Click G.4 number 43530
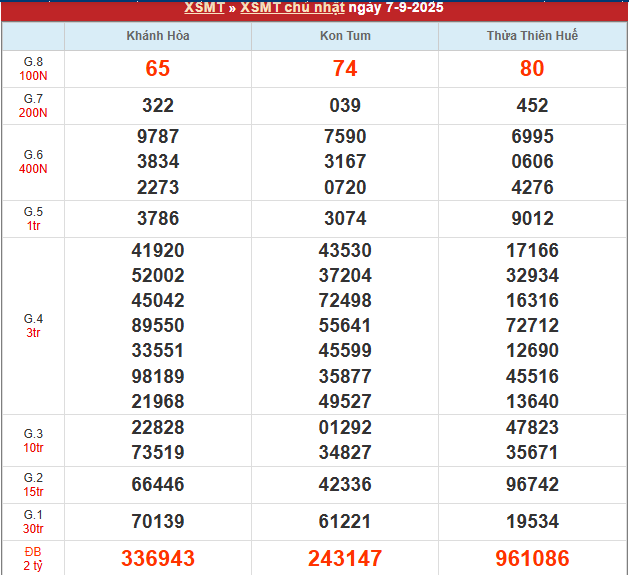 [345, 250]
